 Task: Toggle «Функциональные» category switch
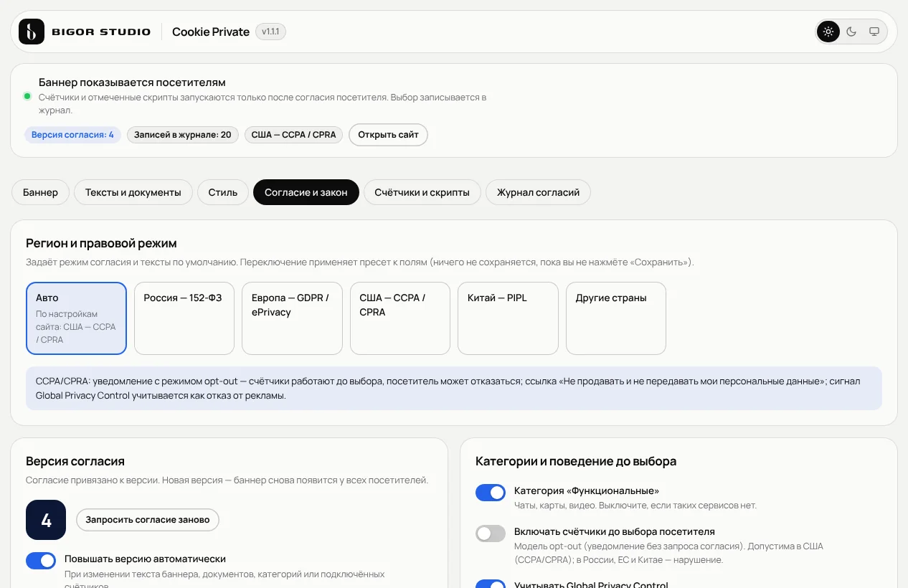[x=491, y=493]
